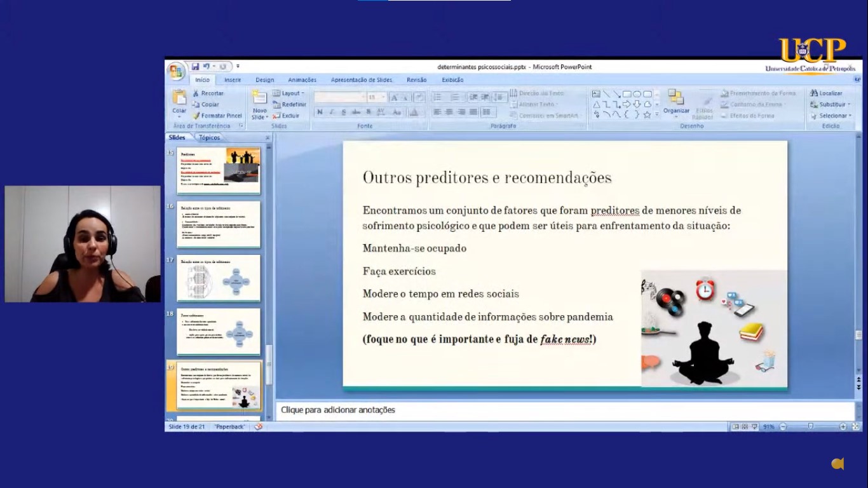Toggle text shadow formatting
868x488 pixels.
pyautogui.click(x=369, y=112)
